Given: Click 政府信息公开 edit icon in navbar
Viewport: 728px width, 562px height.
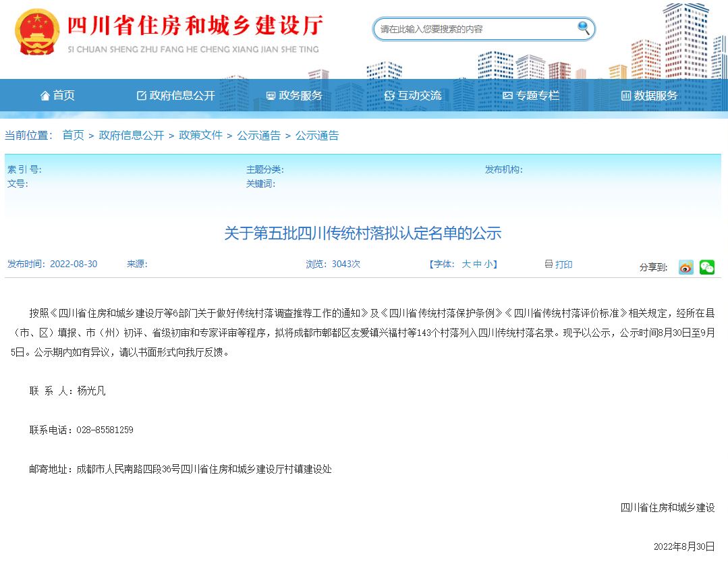Looking at the screenshot, I should click(142, 96).
